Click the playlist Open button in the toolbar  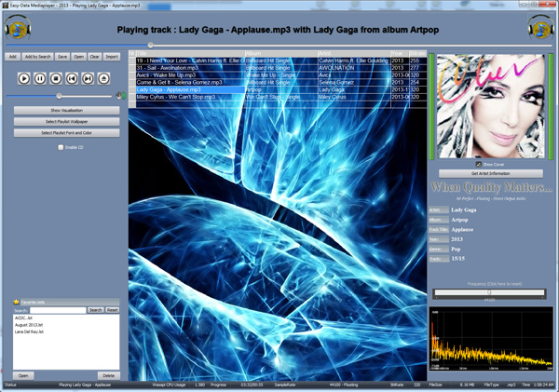click(79, 57)
